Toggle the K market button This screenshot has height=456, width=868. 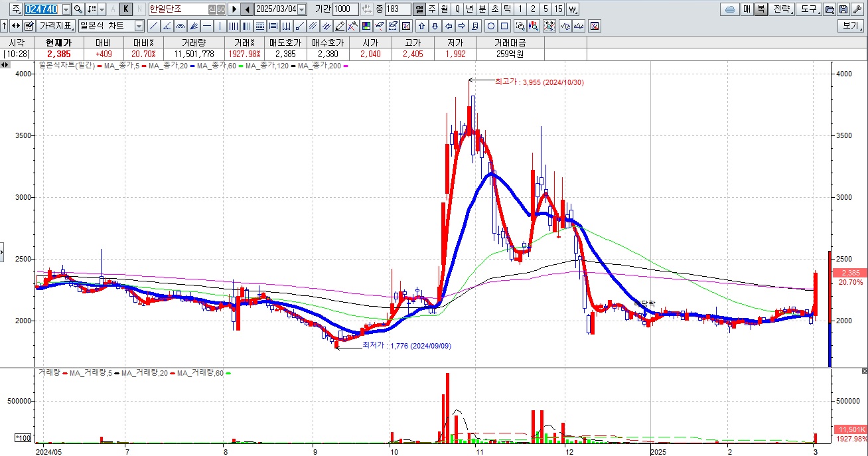pyautogui.click(x=125, y=9)
